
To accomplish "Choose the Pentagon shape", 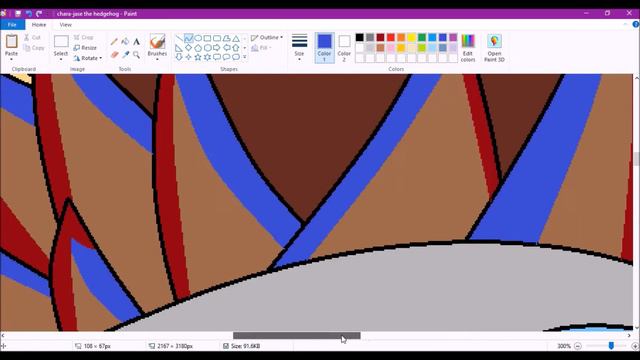I will tap(198, 48).
